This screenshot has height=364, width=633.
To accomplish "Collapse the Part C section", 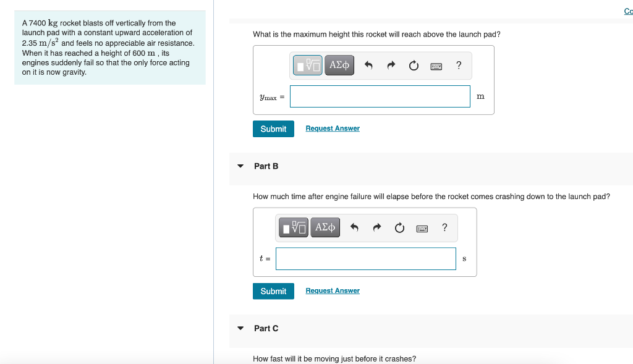I will click(240, 328).
